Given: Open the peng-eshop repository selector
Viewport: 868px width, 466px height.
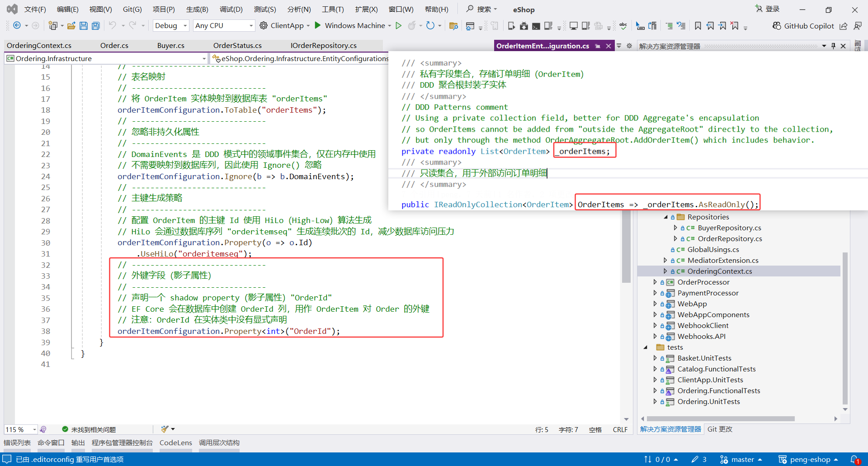Looking at the screenshot, I should click(808, 459).
